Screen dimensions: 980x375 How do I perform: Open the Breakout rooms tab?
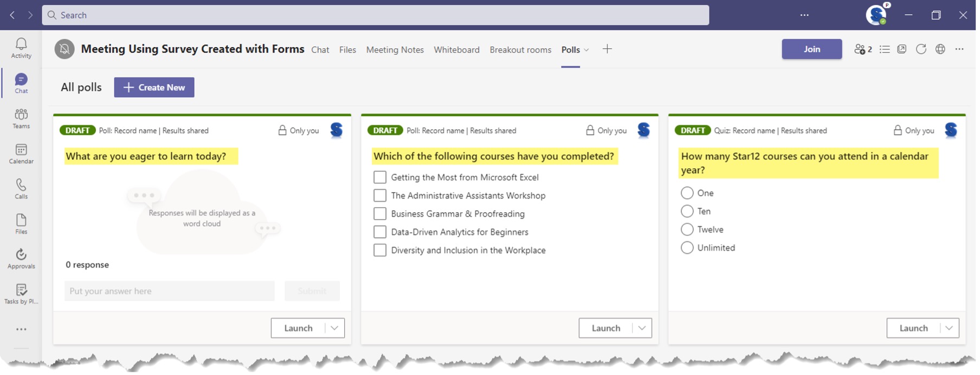[x=520, y=50]
